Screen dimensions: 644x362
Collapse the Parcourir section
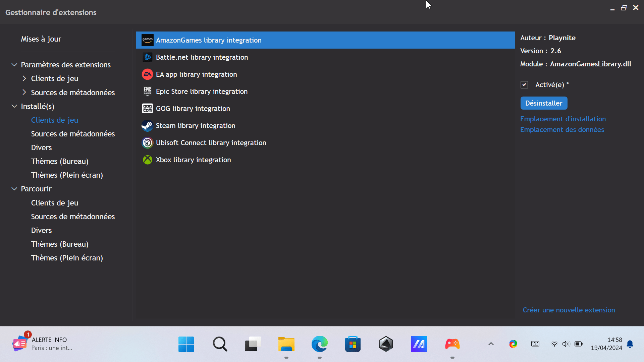(14, 189)
